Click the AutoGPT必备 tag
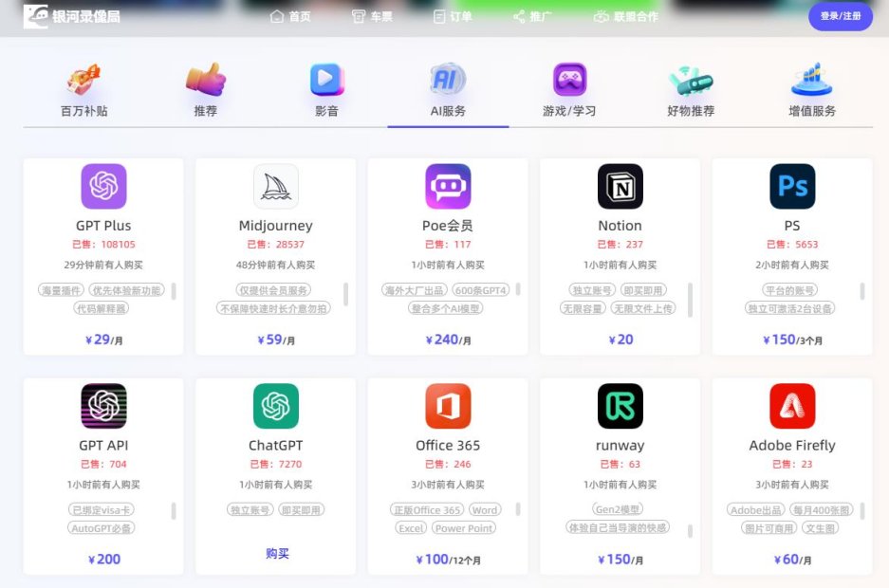This screenshot has width=889, height=588. (x=101, y=528)
